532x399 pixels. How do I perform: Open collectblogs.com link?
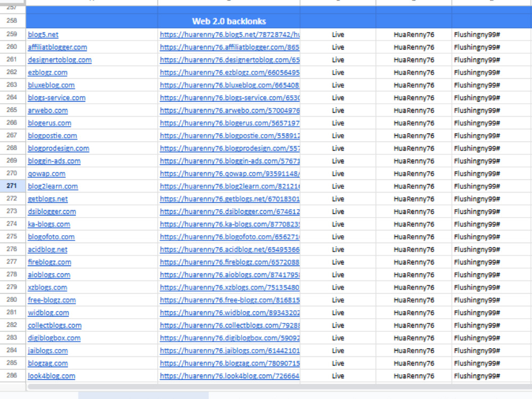(55, 325)
